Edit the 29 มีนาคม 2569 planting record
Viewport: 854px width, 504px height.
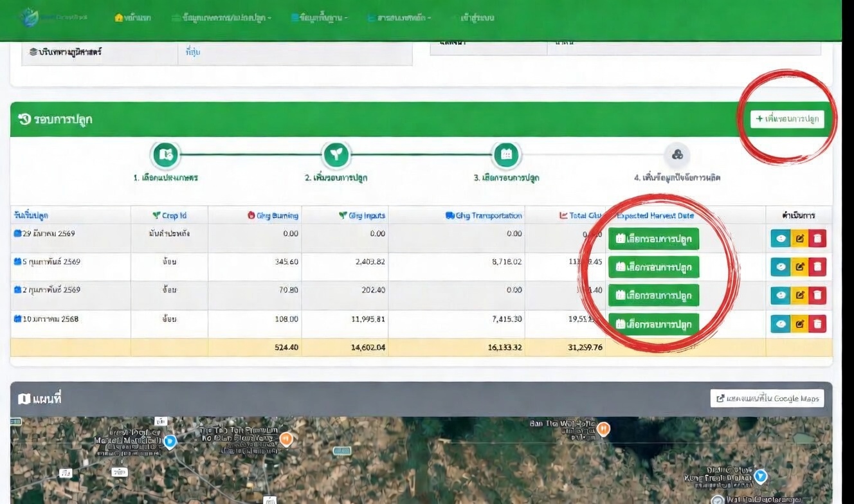[x=799, y=239]
